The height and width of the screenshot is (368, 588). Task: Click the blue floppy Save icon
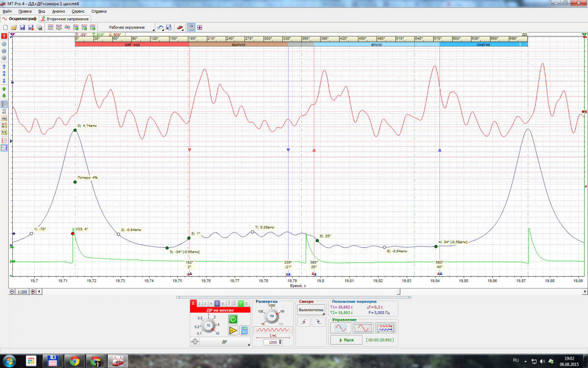coord(23,27)
